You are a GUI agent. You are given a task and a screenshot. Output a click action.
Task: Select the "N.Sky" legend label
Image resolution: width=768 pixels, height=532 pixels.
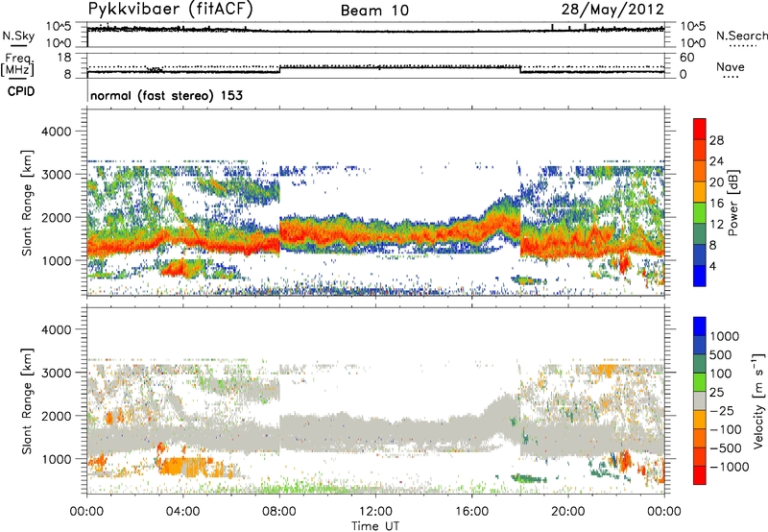point(18,36)
